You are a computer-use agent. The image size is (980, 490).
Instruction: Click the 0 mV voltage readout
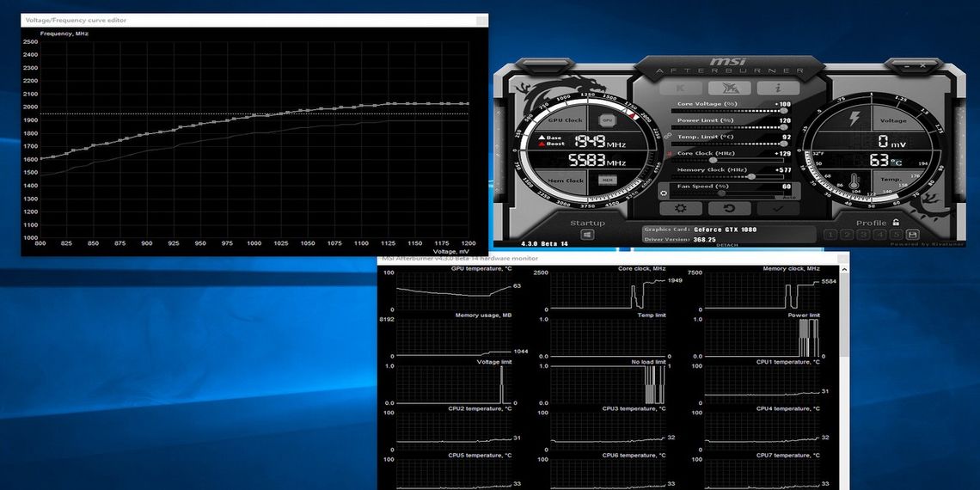(x=891, y=141)
